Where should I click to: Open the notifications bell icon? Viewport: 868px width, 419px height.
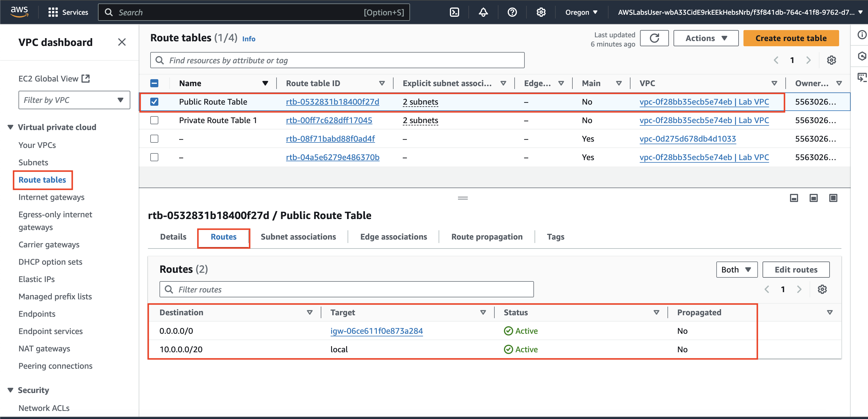click(483, 12)
